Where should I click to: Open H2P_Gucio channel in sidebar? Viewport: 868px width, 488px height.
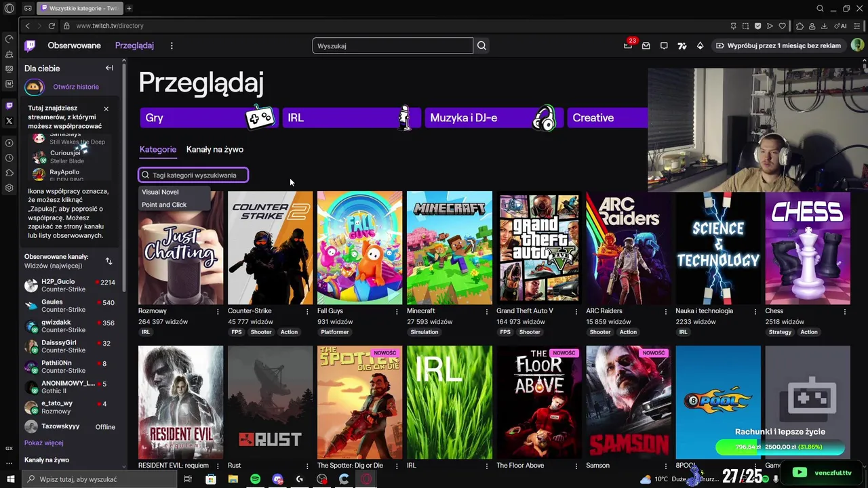70,285
